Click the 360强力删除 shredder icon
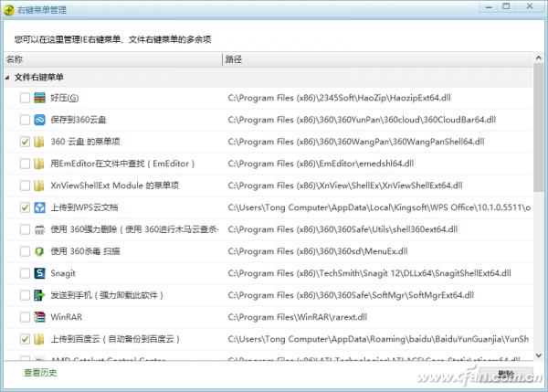 click(39, 229)
